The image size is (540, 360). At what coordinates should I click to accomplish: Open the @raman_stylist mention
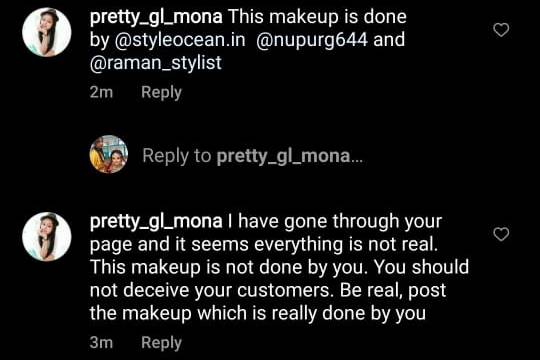pyautogui.click(x=156, y=63)
